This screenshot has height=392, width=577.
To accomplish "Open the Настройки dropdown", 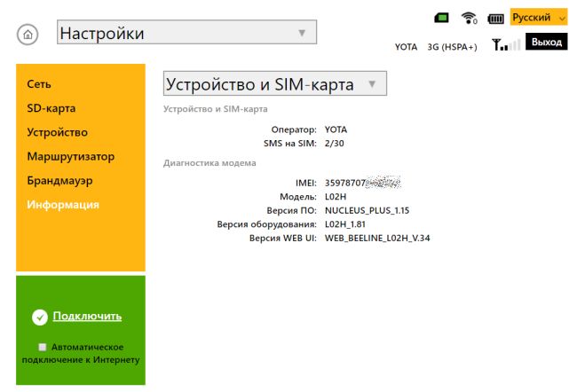I will pos(186,34).
